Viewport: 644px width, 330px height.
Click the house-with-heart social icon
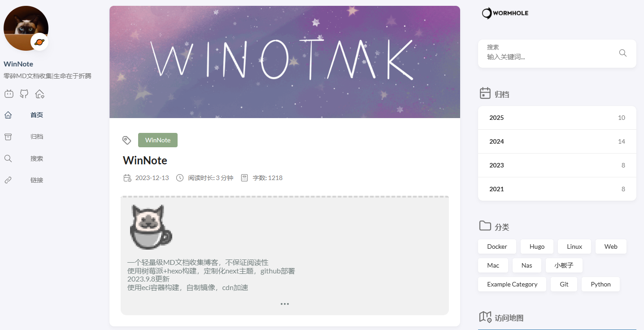click(x=40, y=94)
